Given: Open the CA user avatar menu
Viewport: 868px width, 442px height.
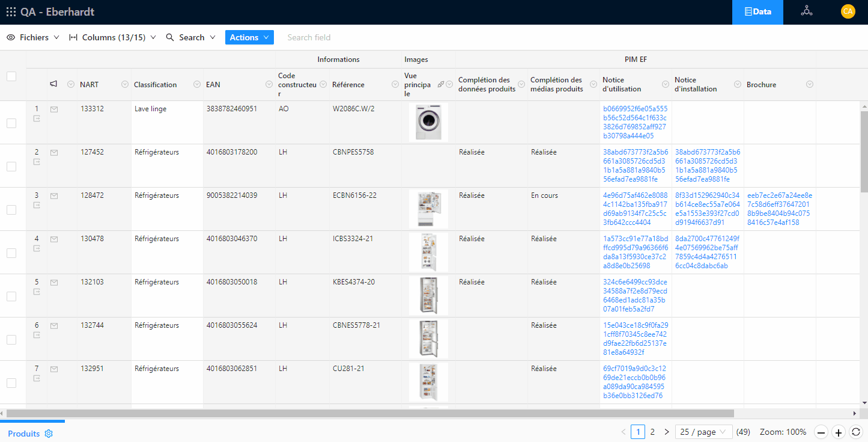Looking at the screenshot, I should 848,11.
